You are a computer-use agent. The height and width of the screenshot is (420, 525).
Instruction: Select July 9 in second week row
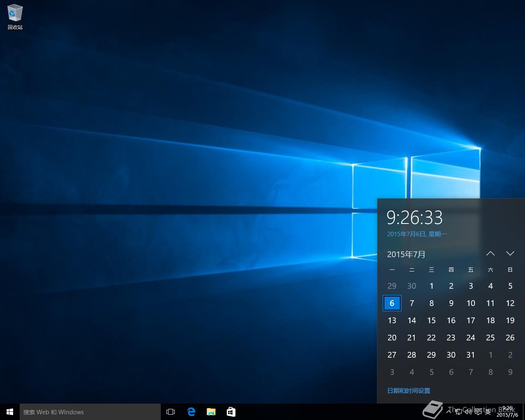tap(451, 303)
